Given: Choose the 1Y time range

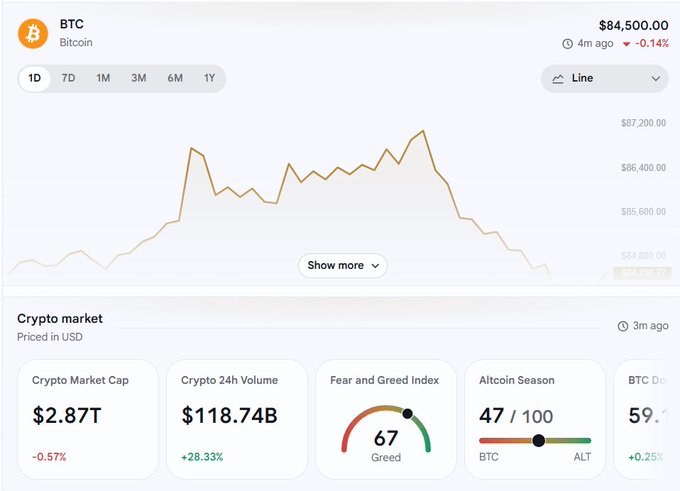Looking at the screenshot, I should point(209,78).
